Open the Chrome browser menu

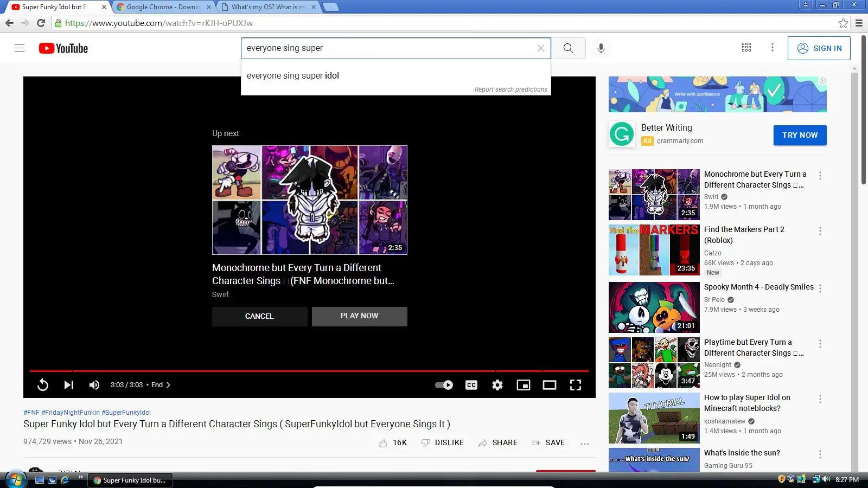(859, 23)
